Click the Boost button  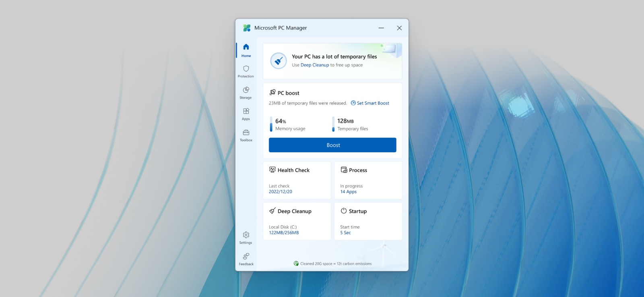(332, 145)
